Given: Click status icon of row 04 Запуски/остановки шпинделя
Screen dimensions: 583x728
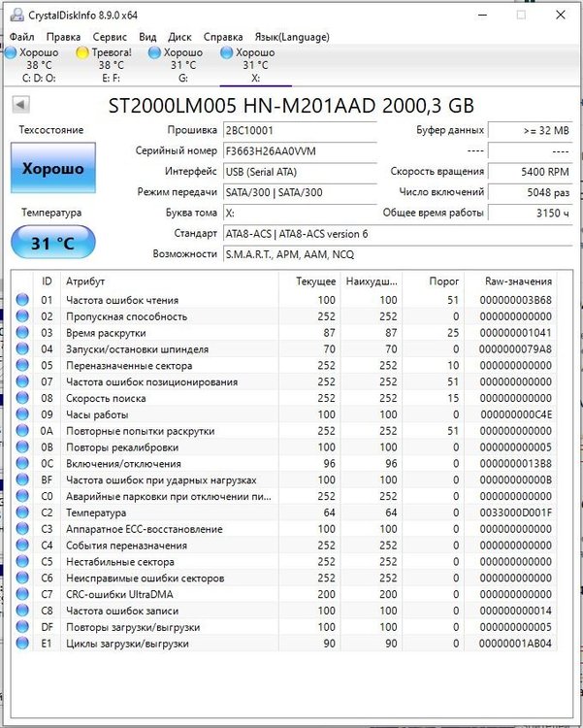Looking at the screenshot, I should pos(22,348).
